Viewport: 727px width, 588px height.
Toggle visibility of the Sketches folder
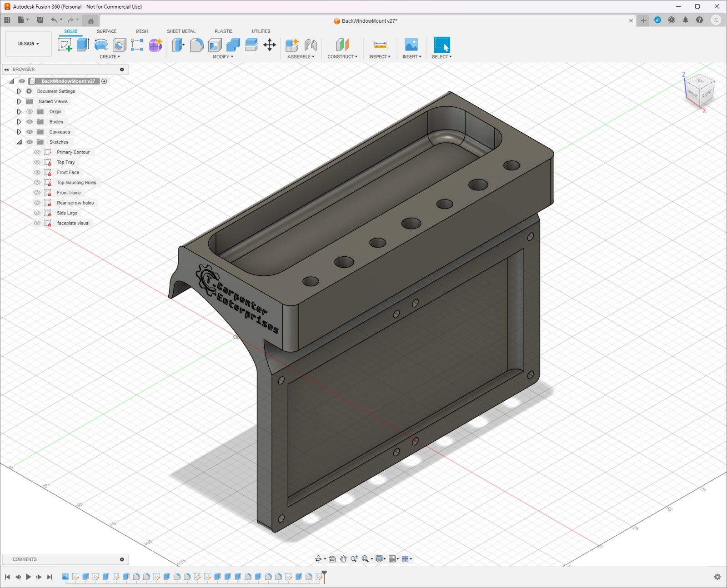[30, 142]
